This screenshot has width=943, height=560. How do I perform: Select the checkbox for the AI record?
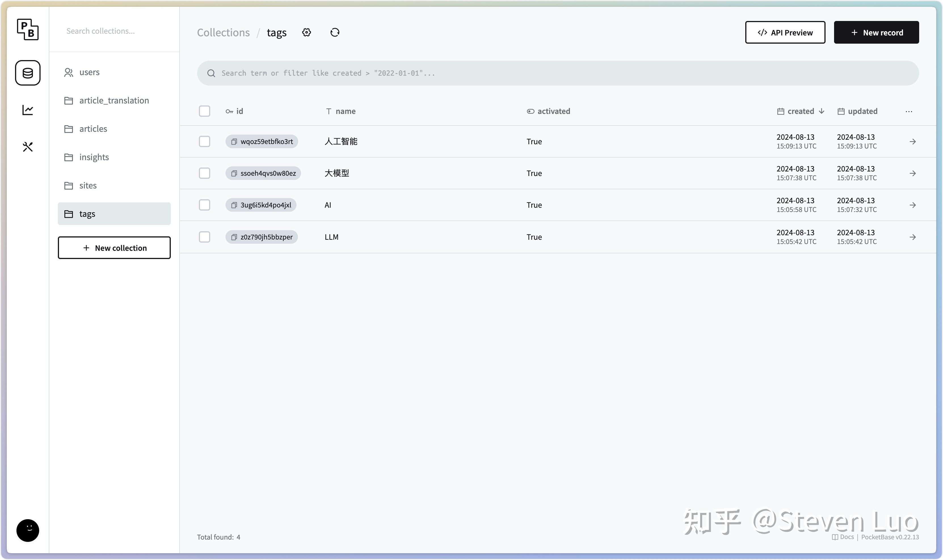coord(204,205)
